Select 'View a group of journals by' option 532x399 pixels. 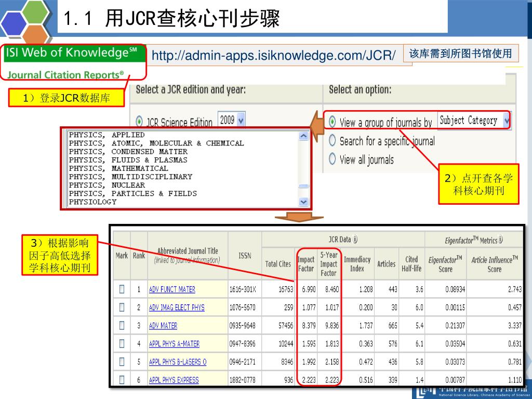tap(332, 121)
